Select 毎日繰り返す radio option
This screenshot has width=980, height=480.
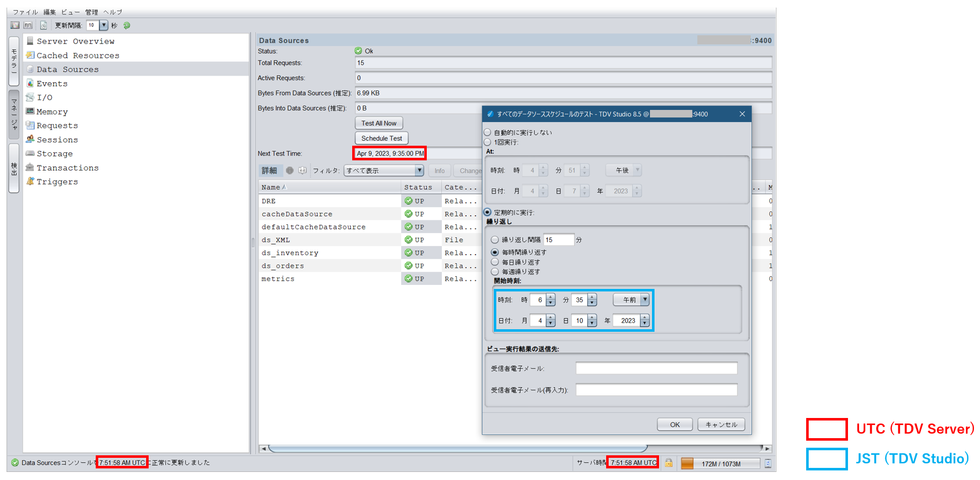click(x=495, y=262)
